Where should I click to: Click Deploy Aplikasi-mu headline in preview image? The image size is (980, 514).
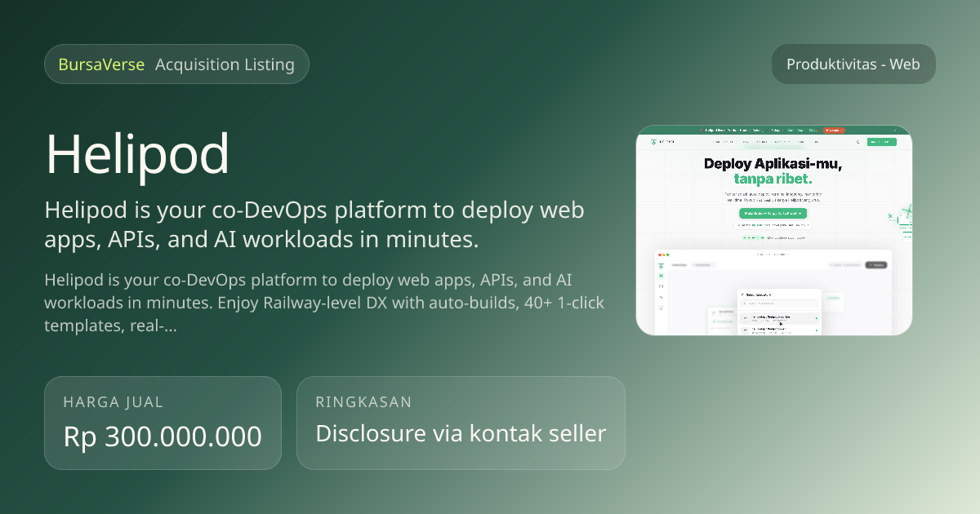(773, 164)
